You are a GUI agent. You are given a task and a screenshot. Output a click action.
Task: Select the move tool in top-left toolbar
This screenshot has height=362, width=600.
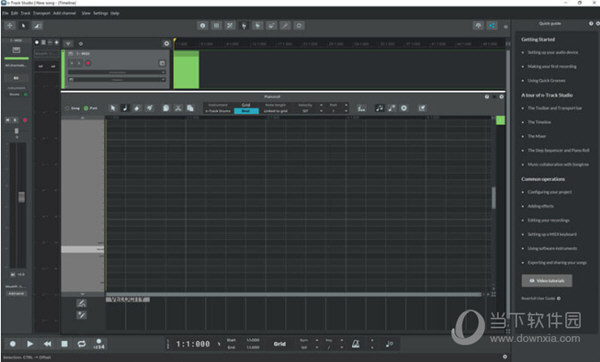(x=10, y=26)
